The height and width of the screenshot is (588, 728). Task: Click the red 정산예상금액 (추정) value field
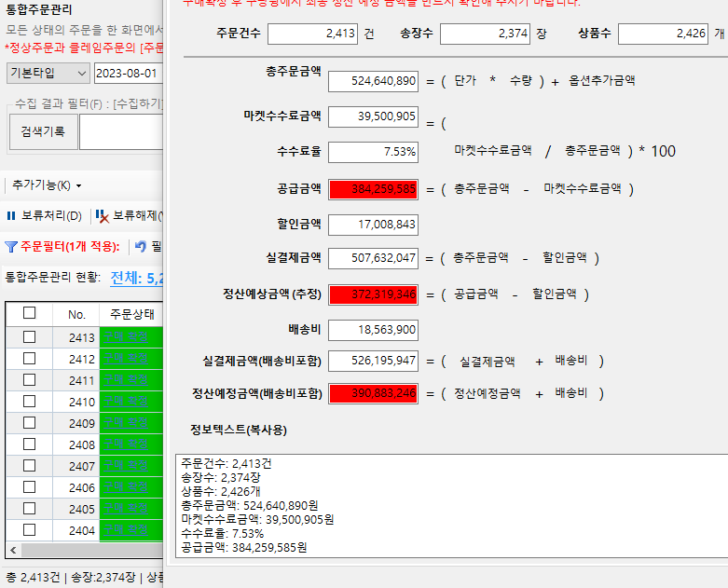click(373, 294)
